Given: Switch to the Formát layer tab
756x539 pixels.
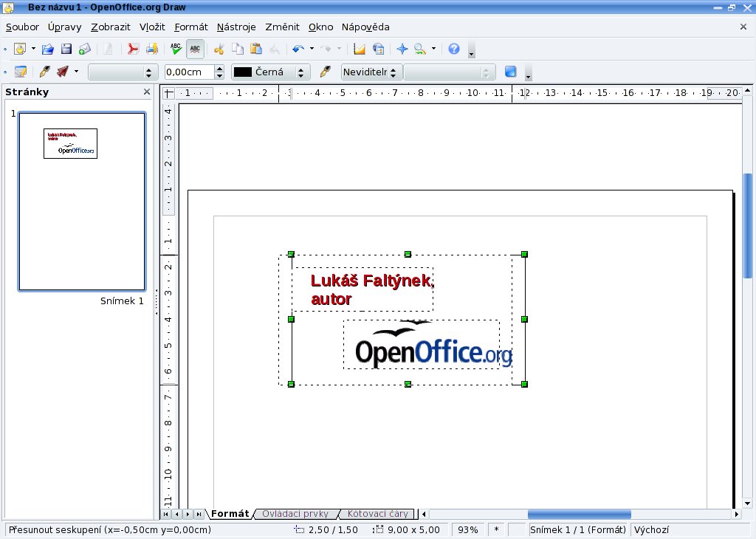Looking at the screenshot, I should coord(230,514).
